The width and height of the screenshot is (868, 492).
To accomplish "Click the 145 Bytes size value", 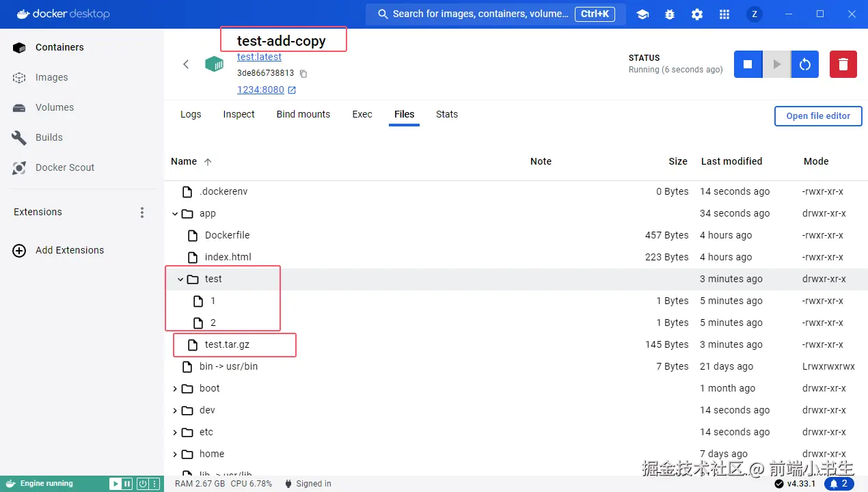I will click(667, 344).
